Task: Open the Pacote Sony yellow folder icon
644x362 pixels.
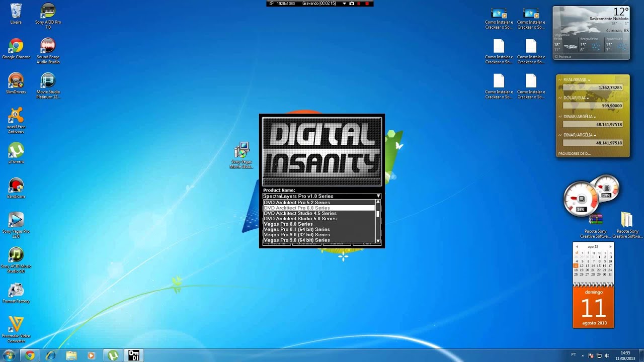Action: pyautogui.click(x=627, y=225)
